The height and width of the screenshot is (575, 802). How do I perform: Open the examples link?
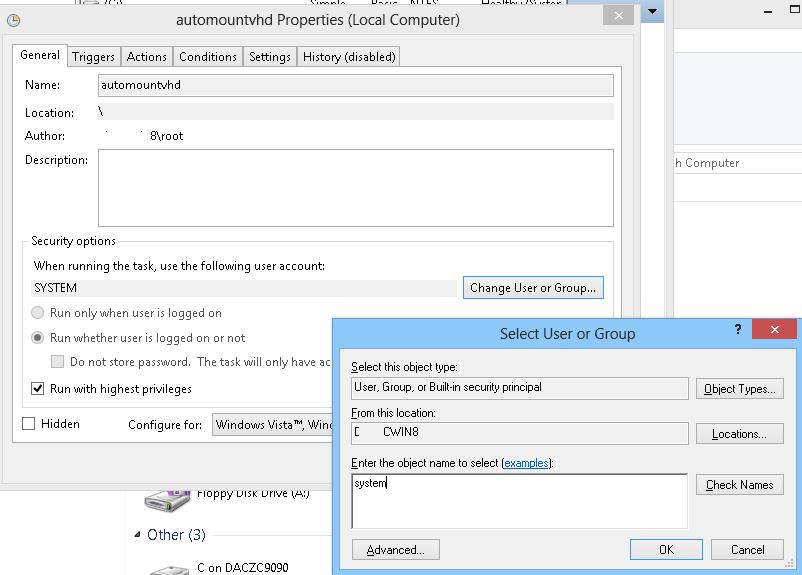click(x=526, y=463)
